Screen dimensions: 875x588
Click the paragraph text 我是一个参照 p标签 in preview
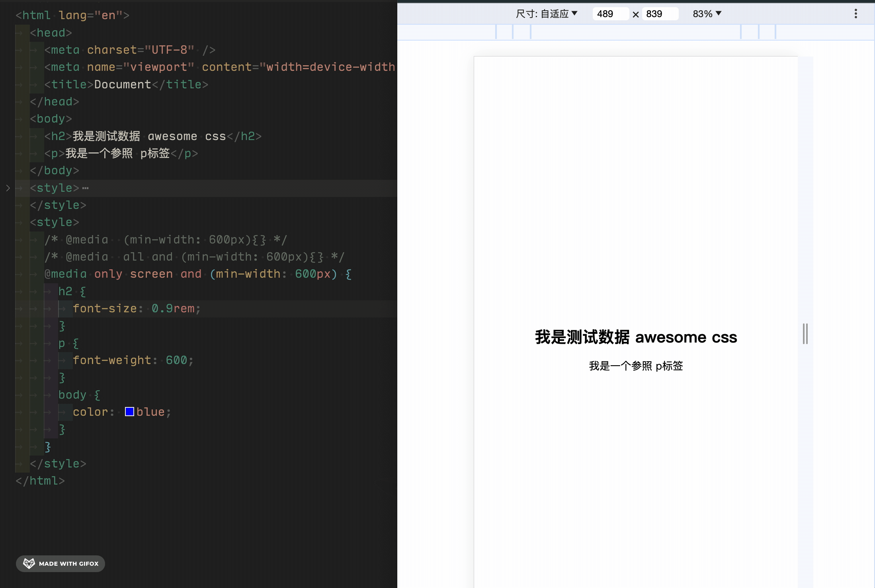pyautogui.click(x=635, y=366)
